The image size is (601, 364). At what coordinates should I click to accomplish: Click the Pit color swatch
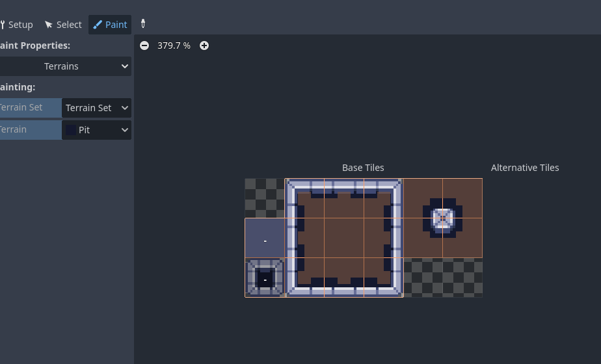(x=71, y=130)
